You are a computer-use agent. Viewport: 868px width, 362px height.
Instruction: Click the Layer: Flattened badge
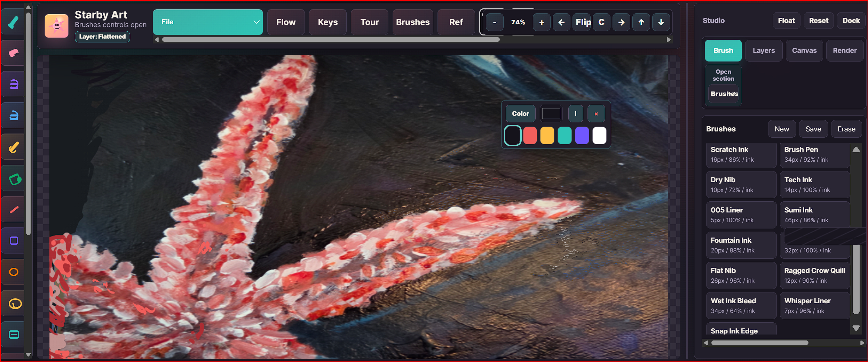click(x=102, y=37)
